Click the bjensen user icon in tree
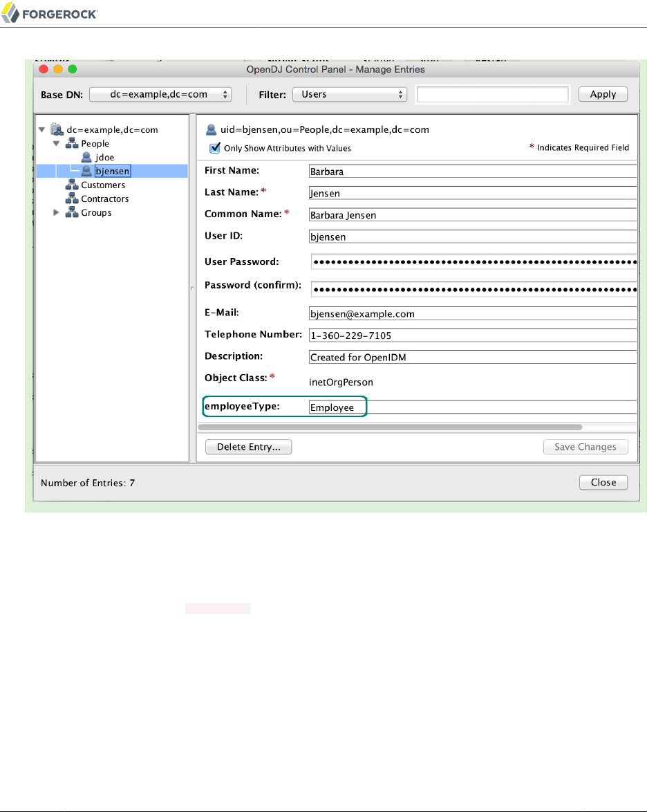This screenshot has height=812, width=647. pyautogui.click(x=86, y=171)
